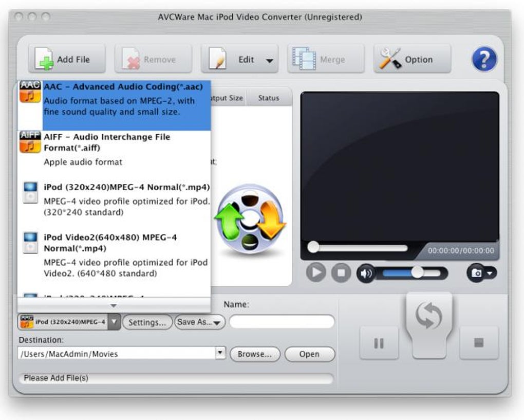Click the preview Stop button
The height and width of the screenshot is (420, 524).
pos(341,273)
